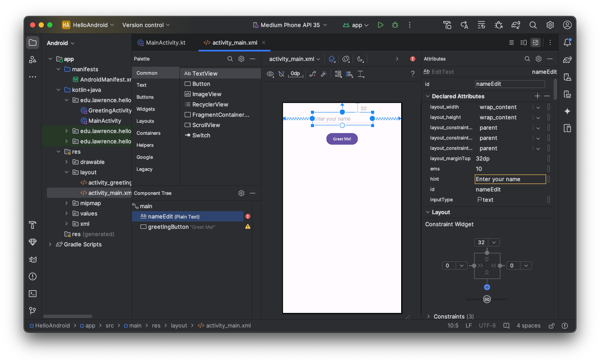
Task: Switch editor to Design view mode
Action: (x=535, y=42)
